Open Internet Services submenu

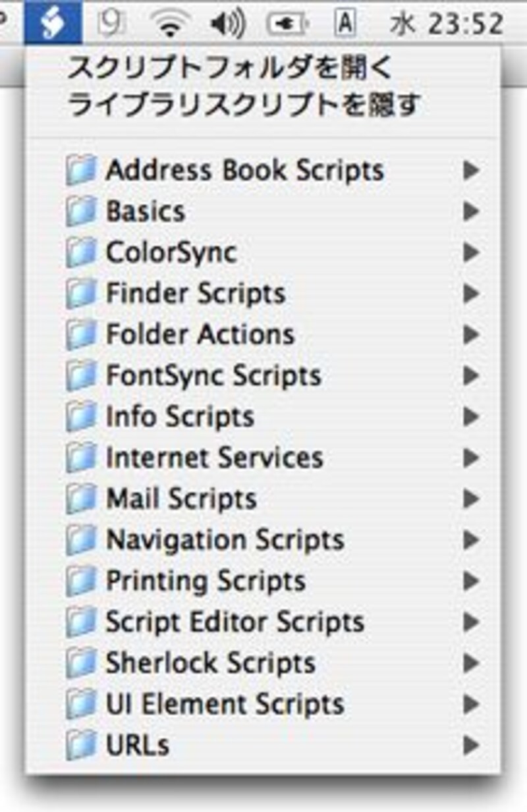pyautogui.click(x=263, y=457)
